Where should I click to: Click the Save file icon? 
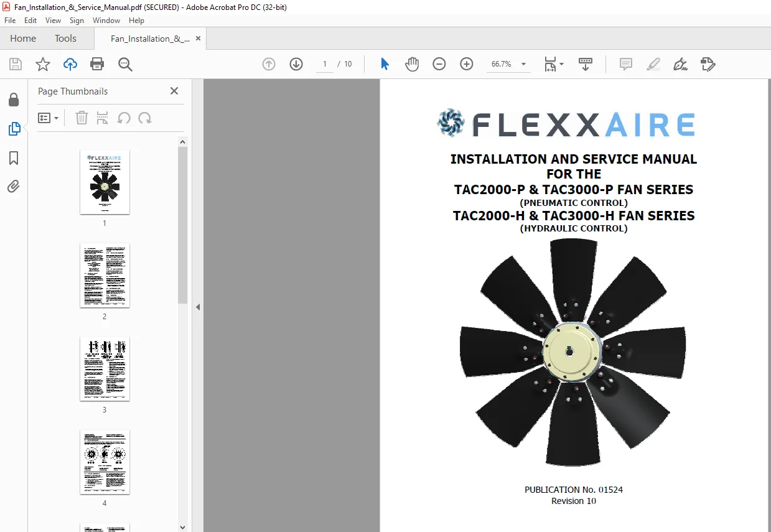pyautogui.click(x=16, y=64)
